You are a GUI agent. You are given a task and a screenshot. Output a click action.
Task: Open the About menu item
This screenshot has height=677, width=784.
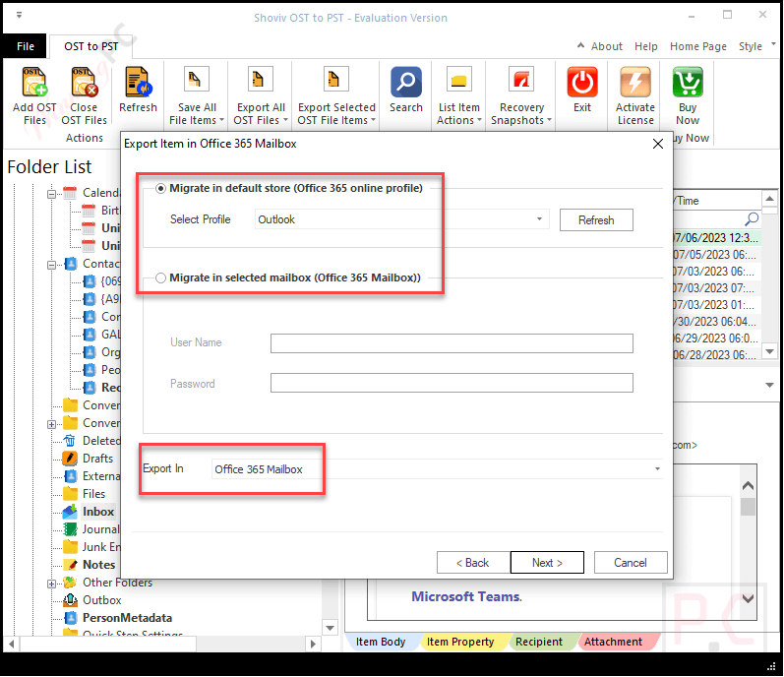coord(607,46)
